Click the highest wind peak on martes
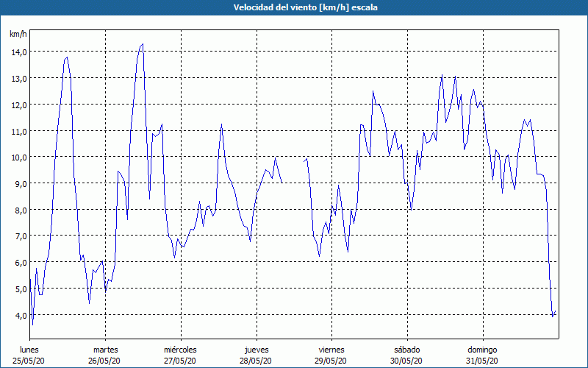The image size is (588, 368). (143, 44)
